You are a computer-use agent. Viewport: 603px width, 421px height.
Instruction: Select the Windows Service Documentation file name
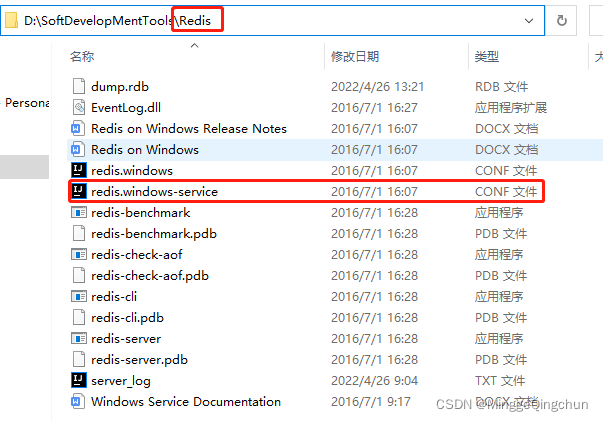(186, 401)
